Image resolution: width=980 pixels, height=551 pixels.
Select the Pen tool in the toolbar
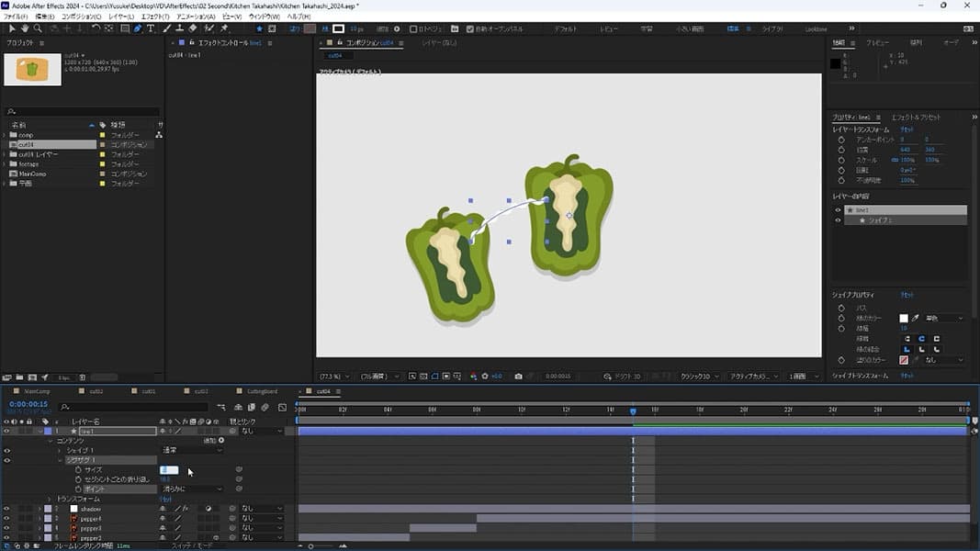click(x=138, y=28)
